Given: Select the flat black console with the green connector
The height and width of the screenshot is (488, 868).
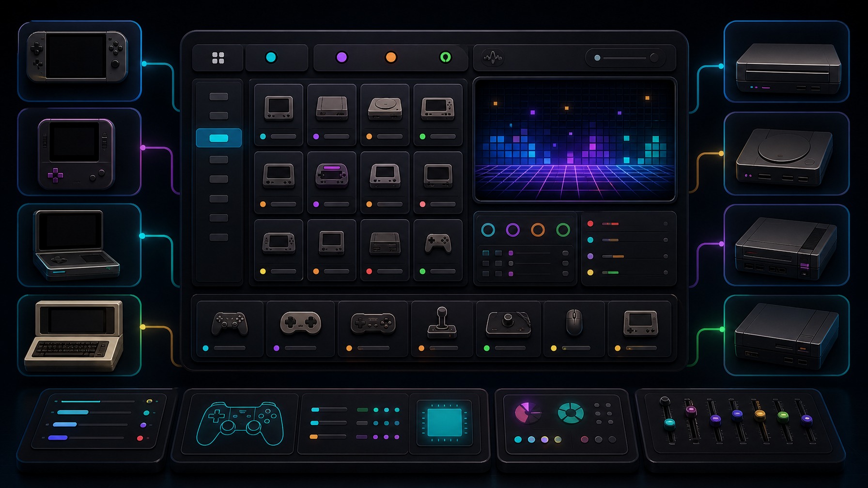Looking at the screenshot, I should click(x=786, y=335).
